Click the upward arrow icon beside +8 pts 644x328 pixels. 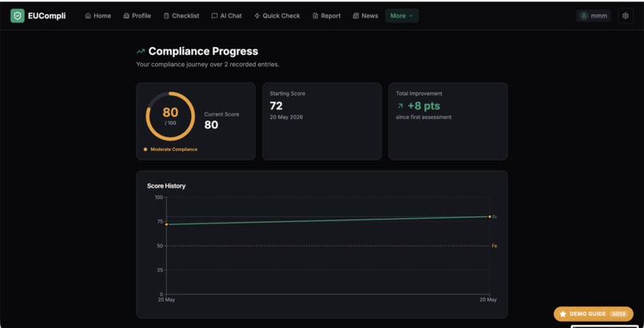point(400,106)
